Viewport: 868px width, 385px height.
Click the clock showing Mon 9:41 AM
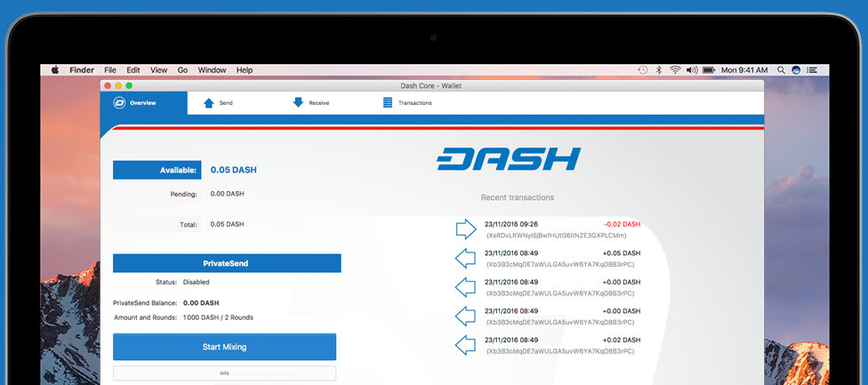click(x=744, y=70)
